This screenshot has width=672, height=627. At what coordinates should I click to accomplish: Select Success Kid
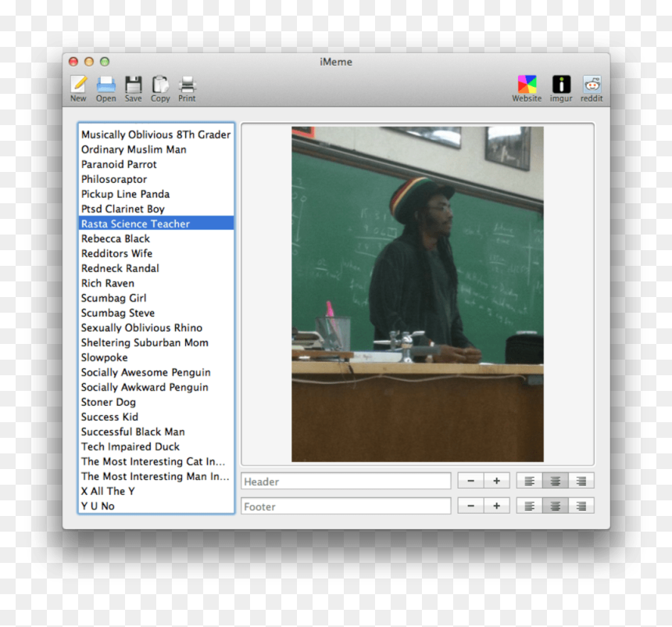[156, 417]
